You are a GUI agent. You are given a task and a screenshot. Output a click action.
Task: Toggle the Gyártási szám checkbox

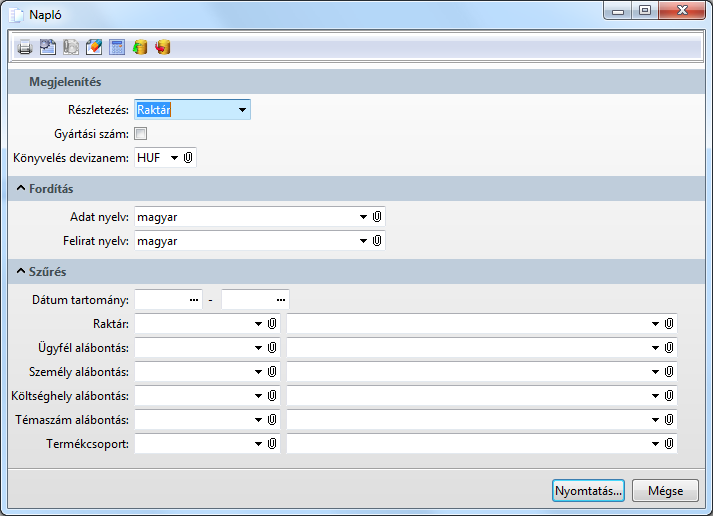click(141, 134)
